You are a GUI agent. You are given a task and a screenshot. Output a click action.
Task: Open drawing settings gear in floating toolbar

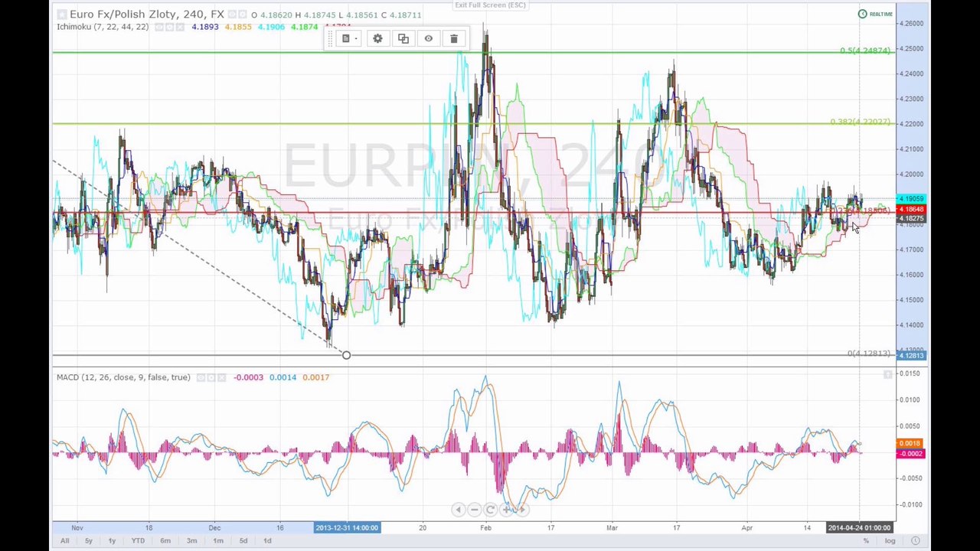pyautogui.click(x=377, y=38)
